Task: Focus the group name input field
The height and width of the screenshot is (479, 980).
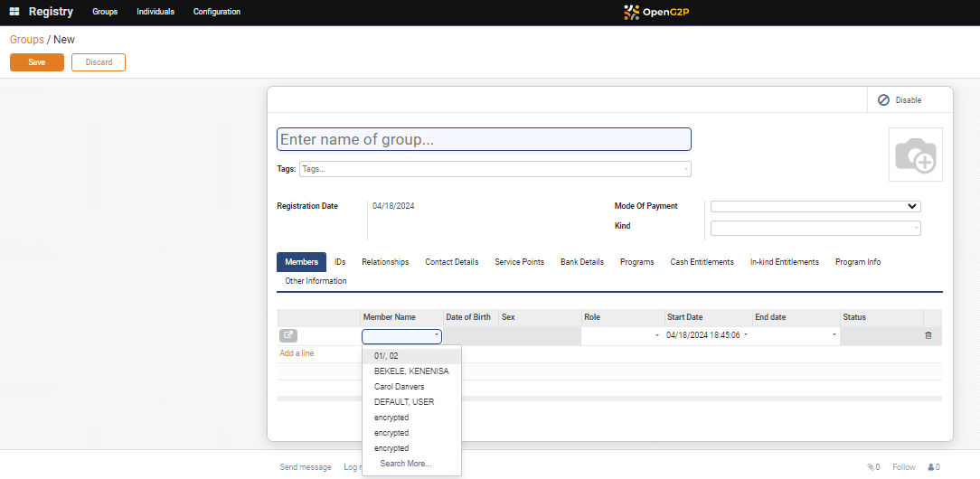Action: click(x=484, y=139)
